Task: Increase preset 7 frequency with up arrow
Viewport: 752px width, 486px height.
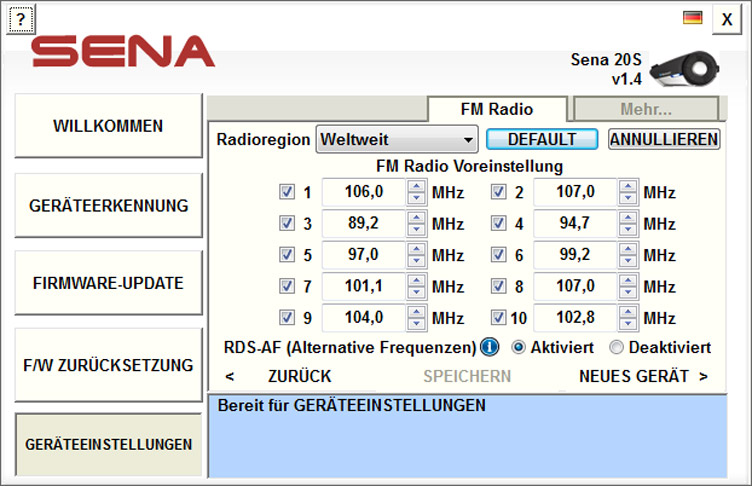Action: (x=416, y=280)
